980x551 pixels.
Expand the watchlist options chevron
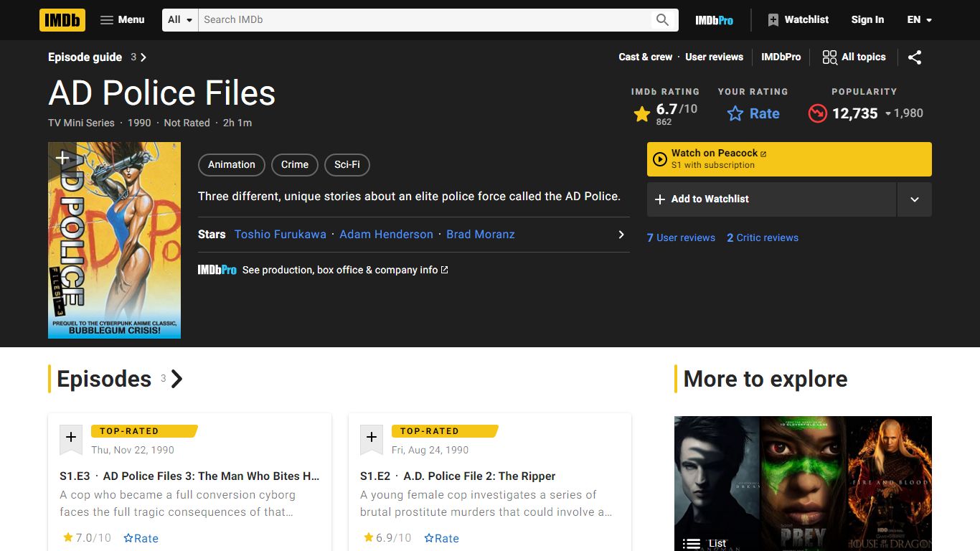click(915, 199)
